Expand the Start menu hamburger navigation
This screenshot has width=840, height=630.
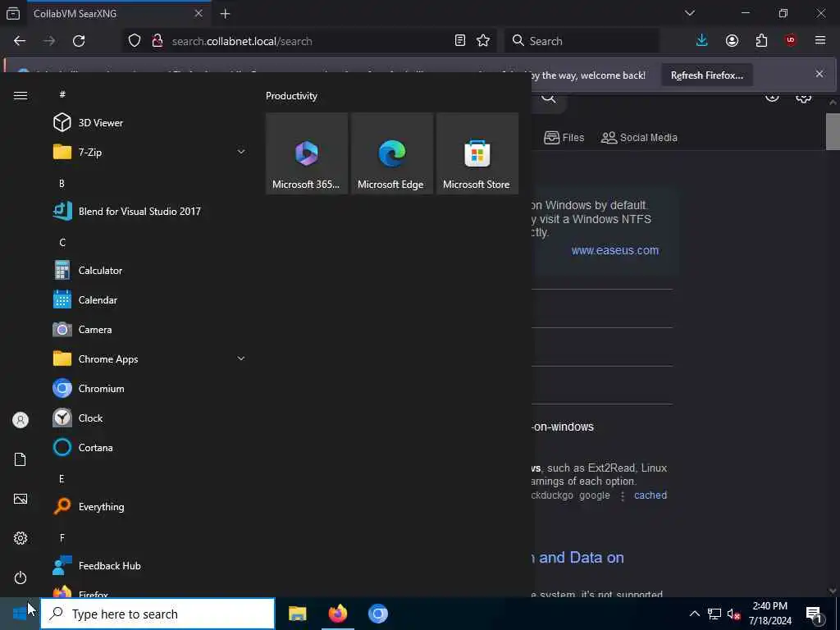(21, 95)
